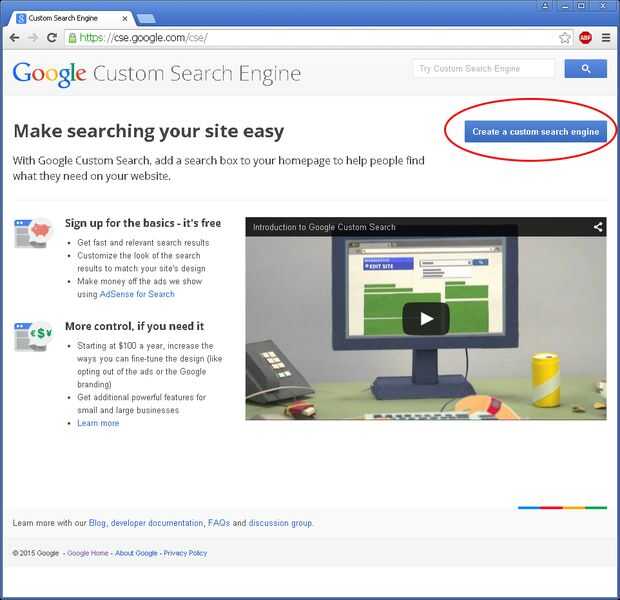Click the Sign up for the basics heading
The image size is (620, 600).
pyautogui.click(x=143, y=223)
